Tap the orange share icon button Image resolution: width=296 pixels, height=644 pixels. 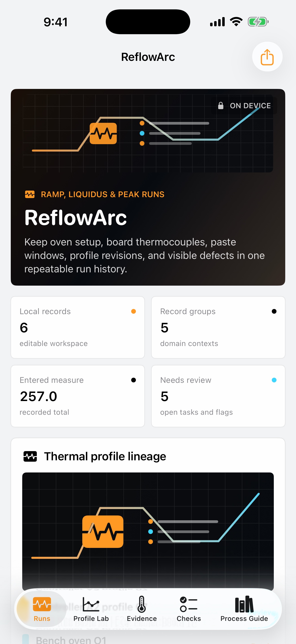click(267, 57)
